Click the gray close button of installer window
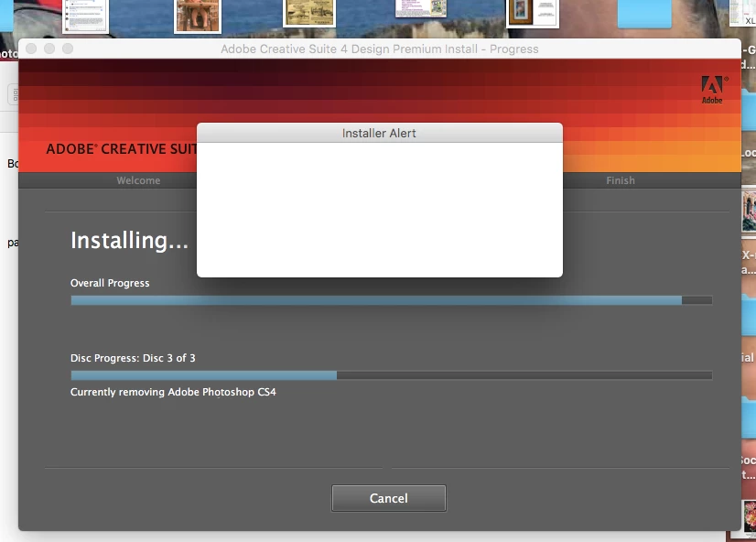The width and height of the screenshot is (756, 542). pos(31,49)
